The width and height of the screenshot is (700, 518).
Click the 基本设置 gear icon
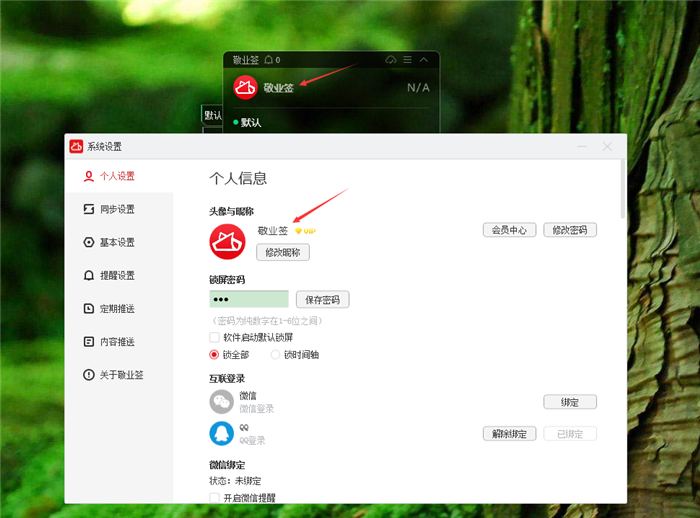tap(89, 242)
